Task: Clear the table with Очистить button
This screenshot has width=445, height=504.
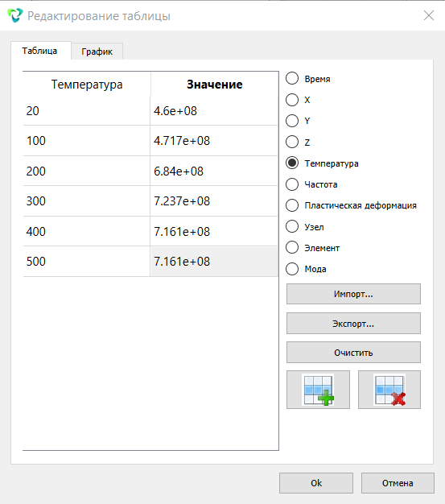Action: 353,353
